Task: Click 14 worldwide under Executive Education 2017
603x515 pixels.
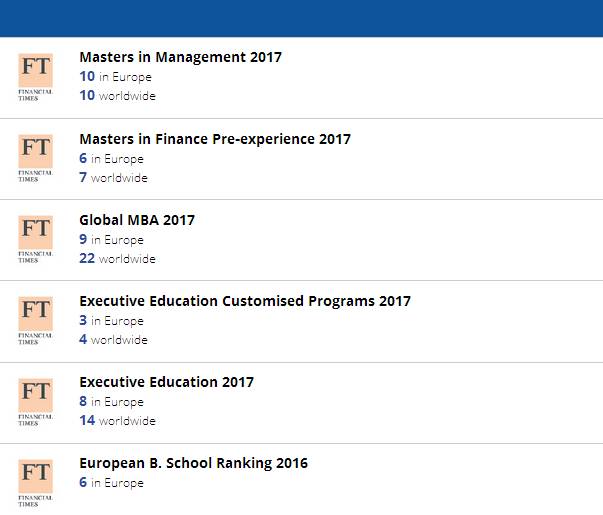Action: [117, 420]
